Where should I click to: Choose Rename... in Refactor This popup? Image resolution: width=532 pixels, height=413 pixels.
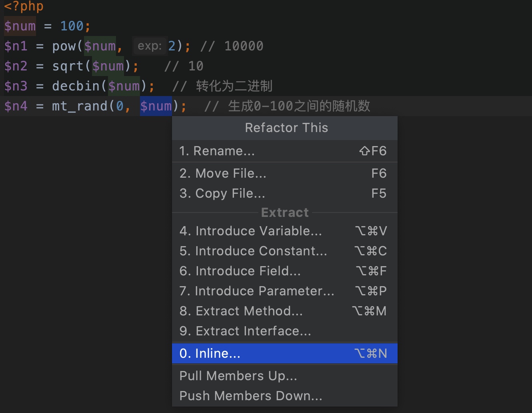click(285, 151)
